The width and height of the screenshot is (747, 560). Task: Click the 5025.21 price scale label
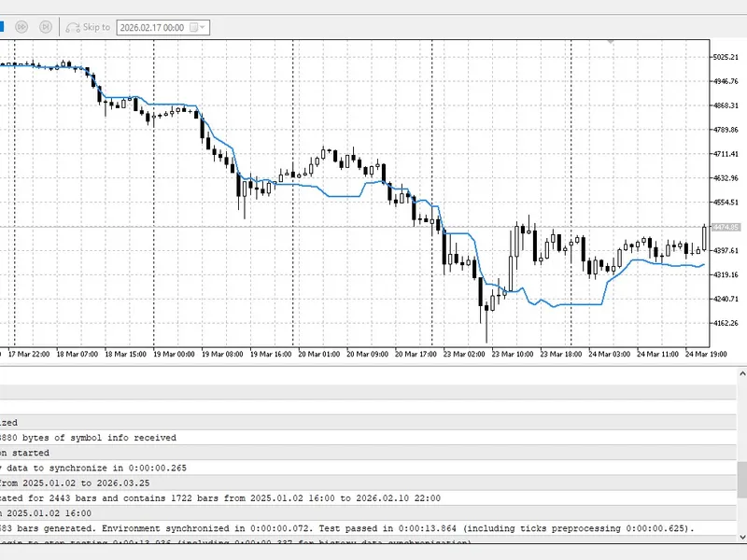(726, 57)
